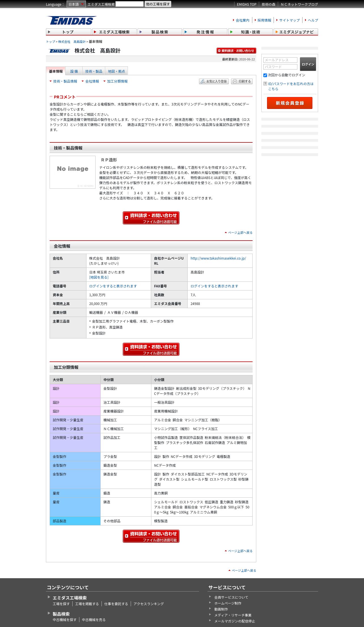Click 鋳造金型 cell in 中分類 column
Image resolution: width=364 pixels, height=627 pixels.
(x=126, y=479)
